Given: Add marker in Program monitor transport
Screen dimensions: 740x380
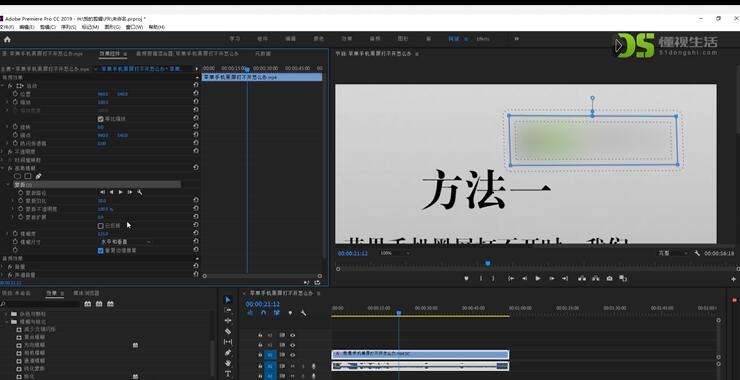Looking at the screenshot, I should click(466, 279).
